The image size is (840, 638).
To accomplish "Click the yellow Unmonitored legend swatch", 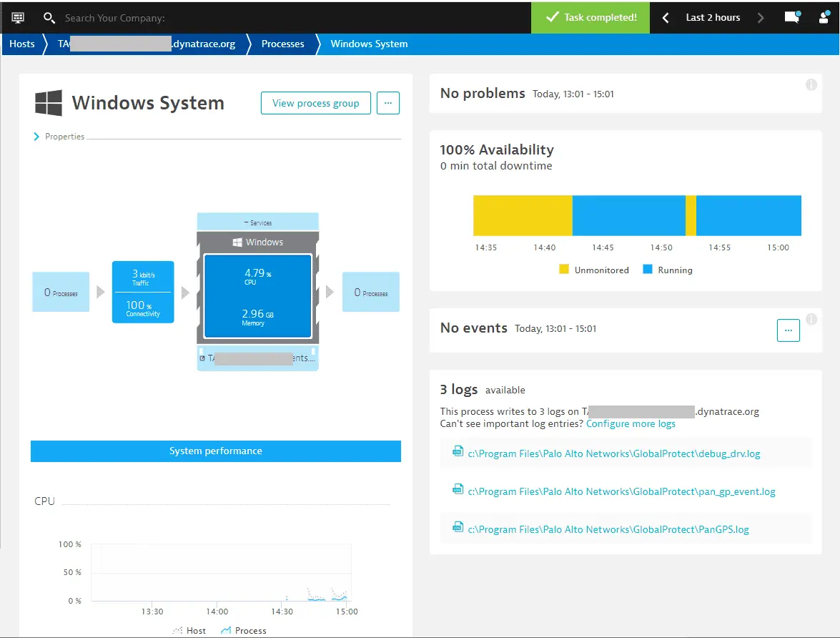I will pos(563,269).
